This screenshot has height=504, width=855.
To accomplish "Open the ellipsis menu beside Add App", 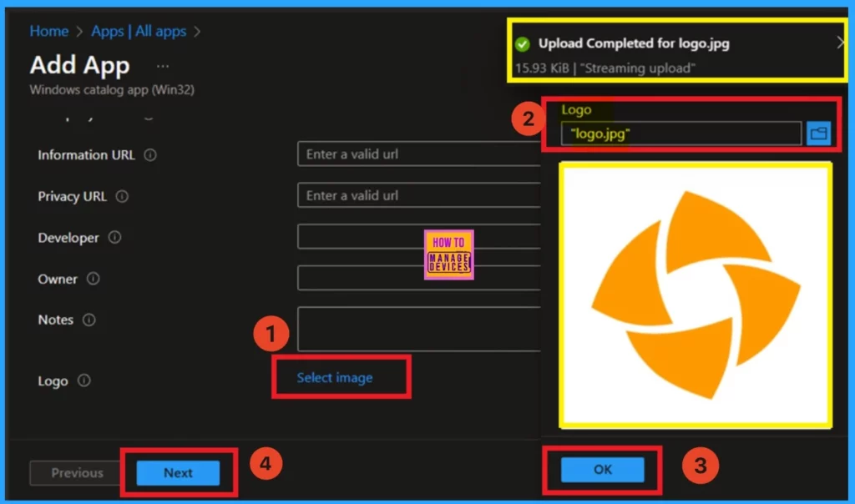I will (163, 67).
